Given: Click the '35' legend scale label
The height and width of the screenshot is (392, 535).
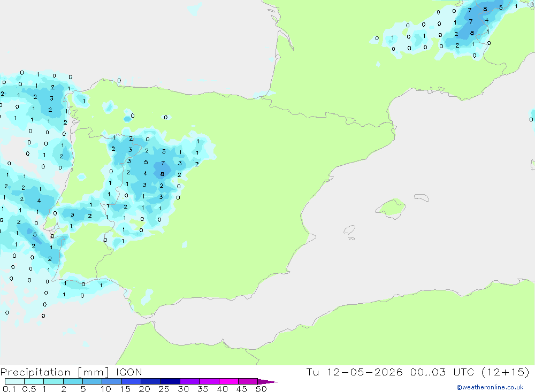Looking at the screenshot, I should tap(203, 389).
